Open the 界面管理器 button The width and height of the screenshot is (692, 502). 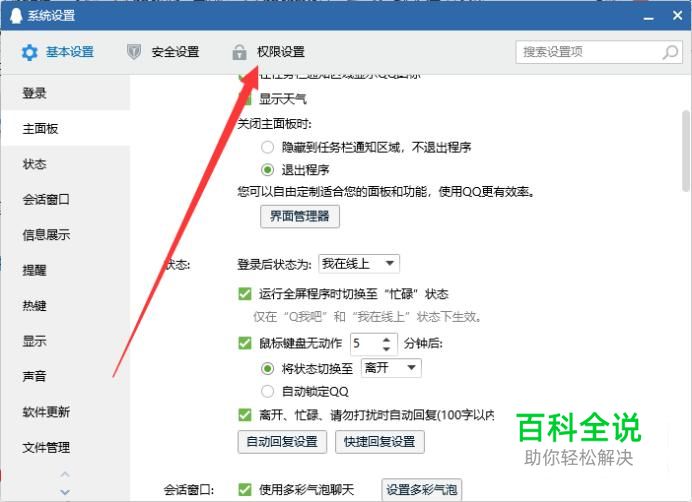click(x=300, y=216)
